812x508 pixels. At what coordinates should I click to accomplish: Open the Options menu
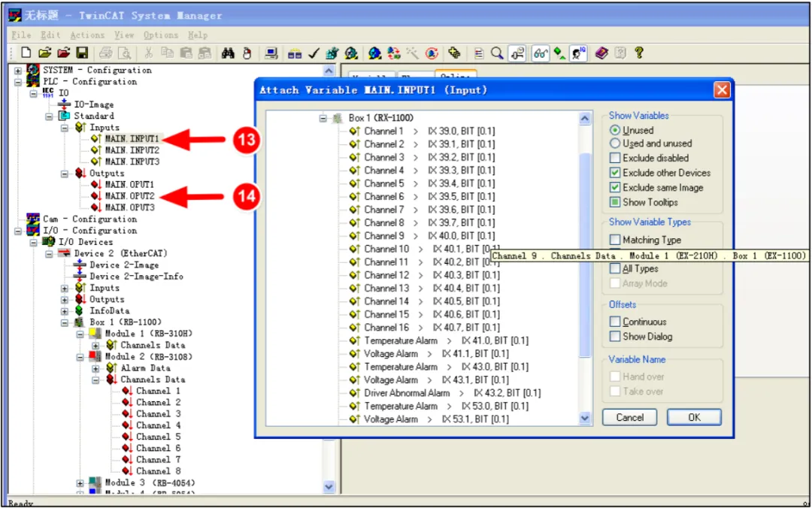(161, 35)
